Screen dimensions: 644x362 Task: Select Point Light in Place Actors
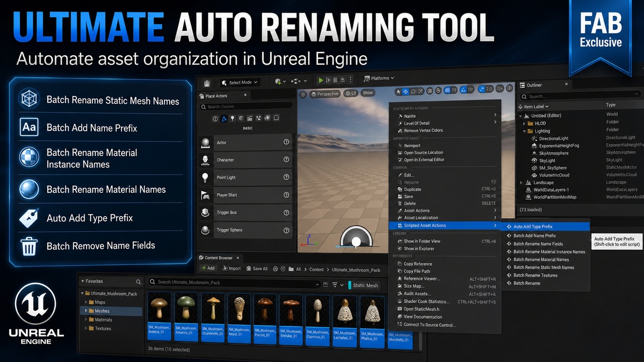245,177
